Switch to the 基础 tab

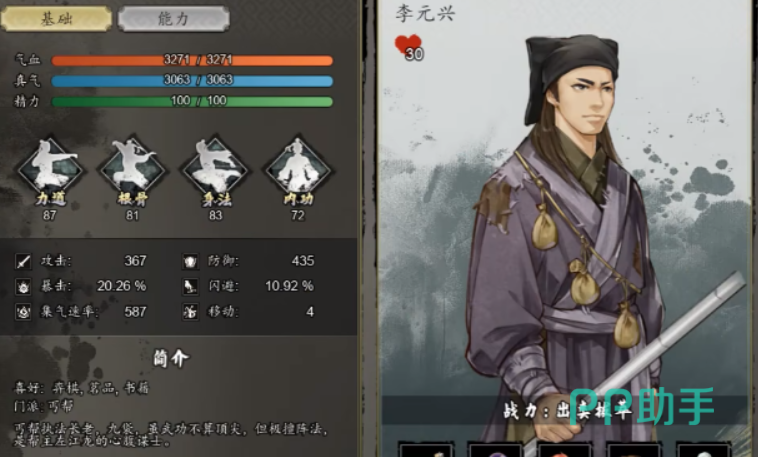56,19
